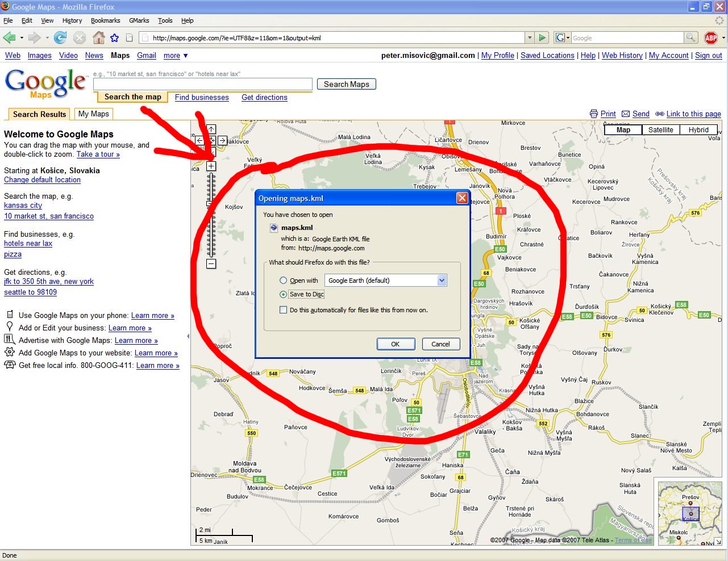Pan the map up with the arrow
The image size is (728, 561).
211,129
